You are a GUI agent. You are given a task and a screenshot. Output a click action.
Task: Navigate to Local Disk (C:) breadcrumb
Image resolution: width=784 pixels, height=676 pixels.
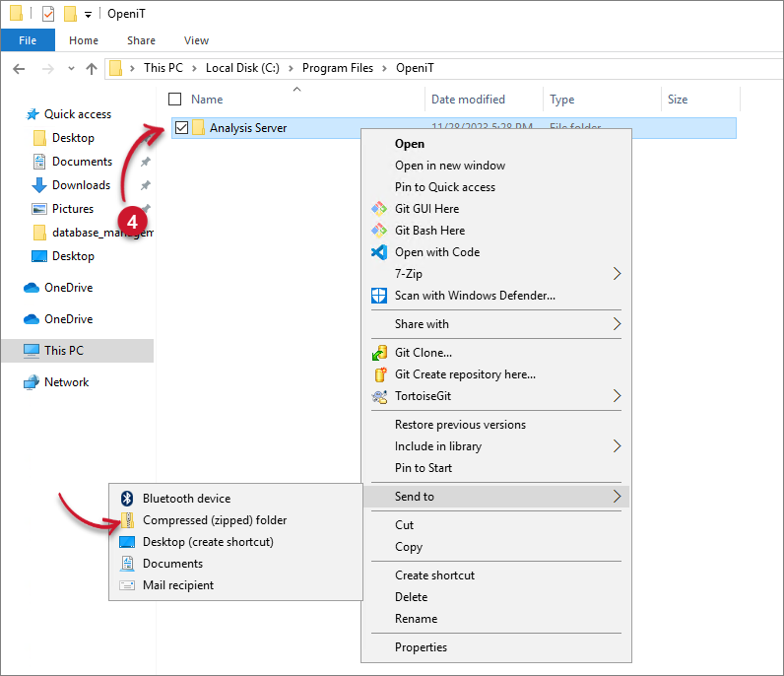242,68
